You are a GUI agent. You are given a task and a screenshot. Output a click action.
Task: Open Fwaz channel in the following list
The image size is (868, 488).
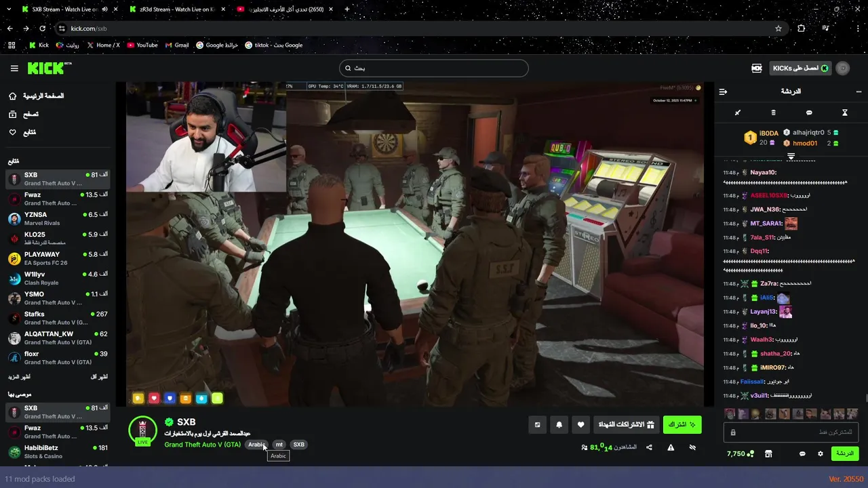coord(58,199)
